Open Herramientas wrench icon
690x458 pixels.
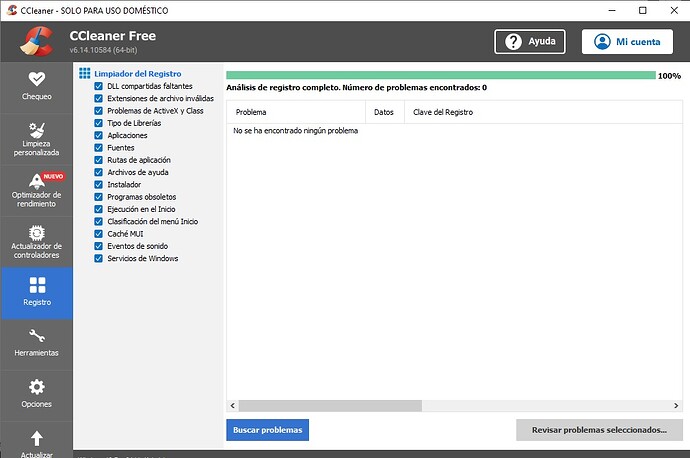[37, 336]
